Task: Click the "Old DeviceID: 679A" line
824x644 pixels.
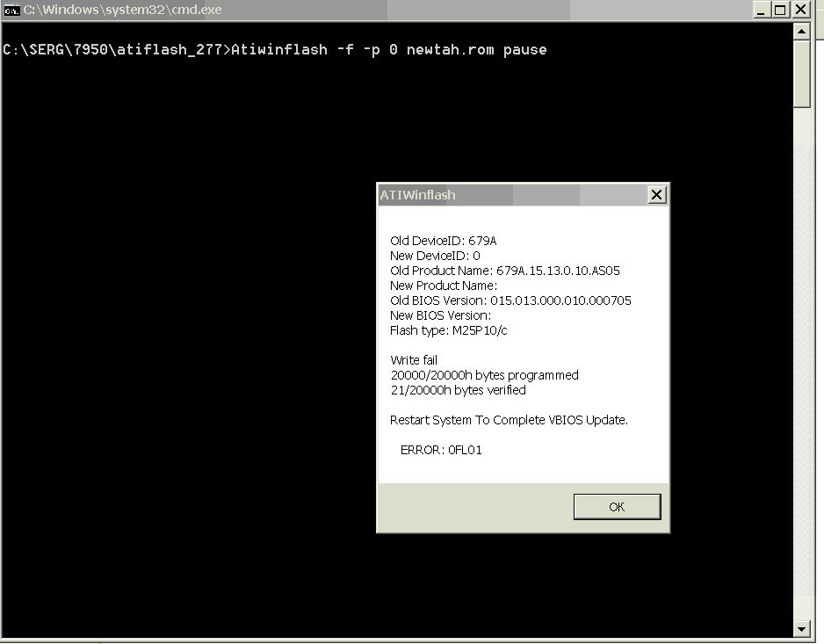Action: click(x=443, y=241)
